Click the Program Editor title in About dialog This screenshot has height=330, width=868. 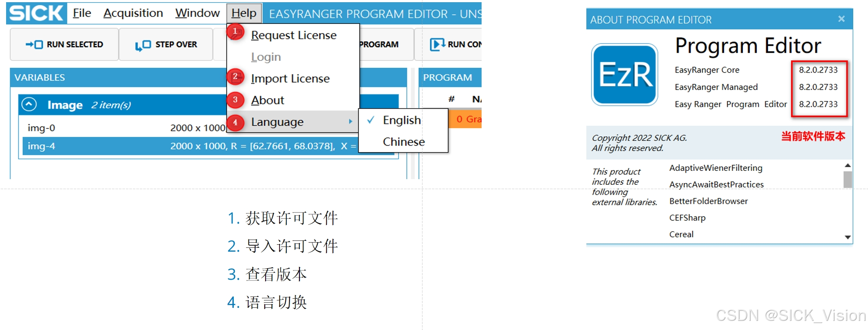748,46
